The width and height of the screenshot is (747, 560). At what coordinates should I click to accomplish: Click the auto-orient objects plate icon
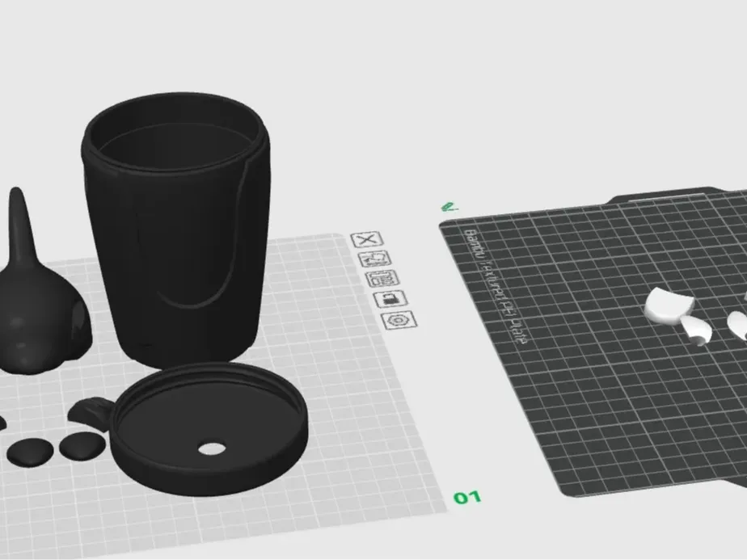(378, 259)
